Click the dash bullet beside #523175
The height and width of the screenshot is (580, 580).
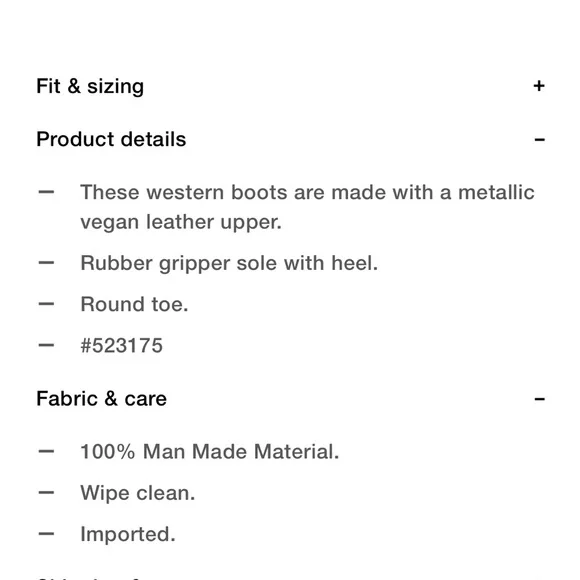point(46,345)
